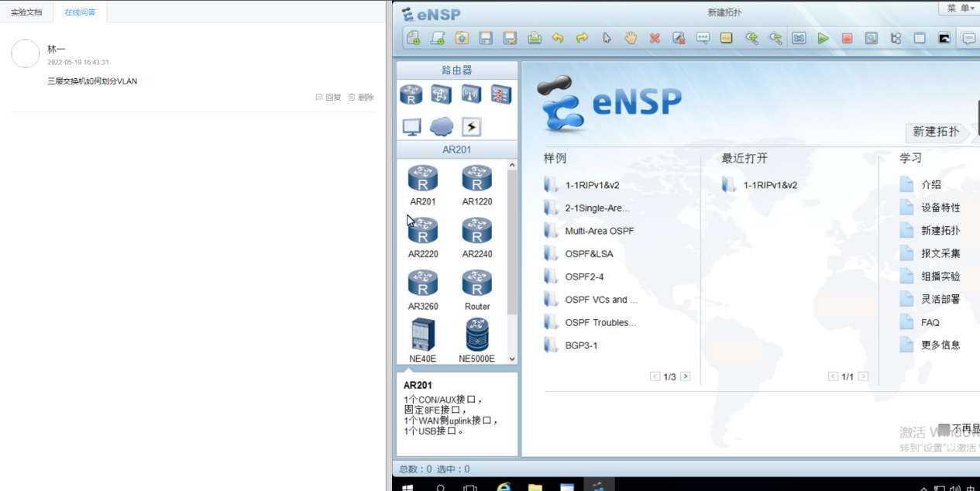The width and height of the screenshot is (980, 491).
Task: Tick the 不再显示 checkbox
Action: coord(944,429)
